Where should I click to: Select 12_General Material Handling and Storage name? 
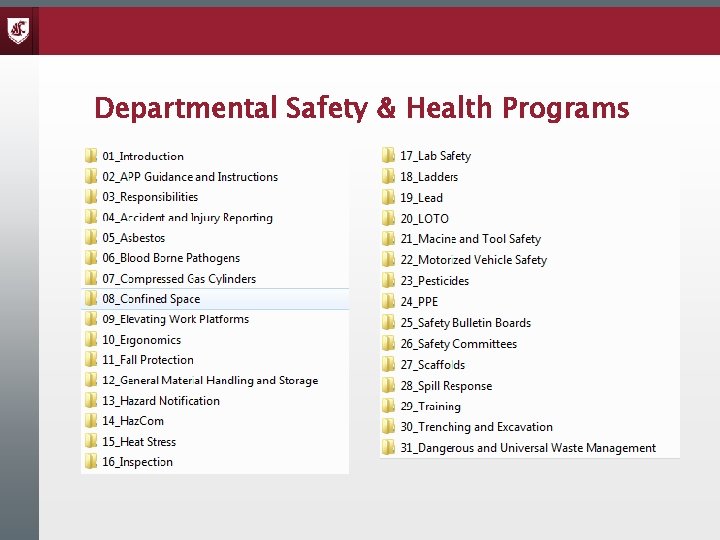pos(210,380)
